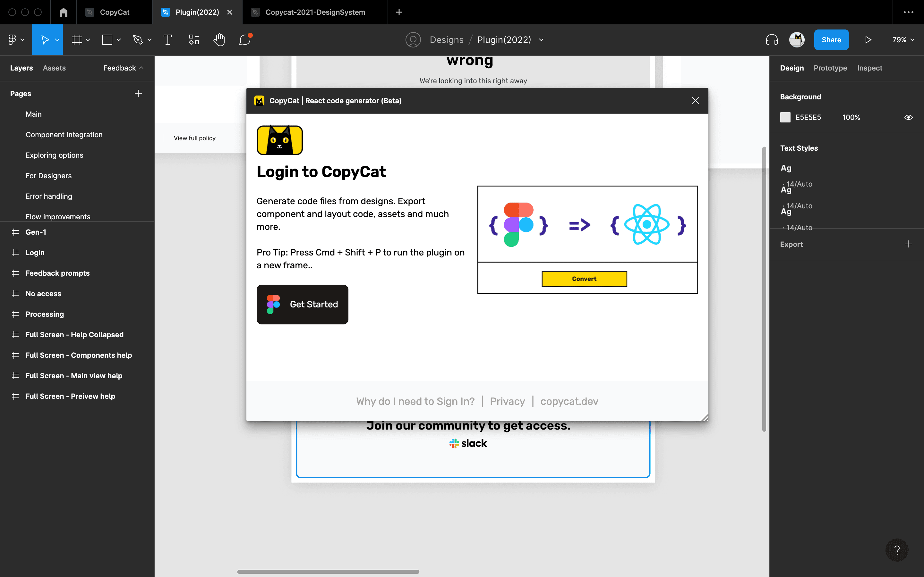Start audio conversation with headphones icon
This screenshot has width=924, height=577.
point(772,40)
